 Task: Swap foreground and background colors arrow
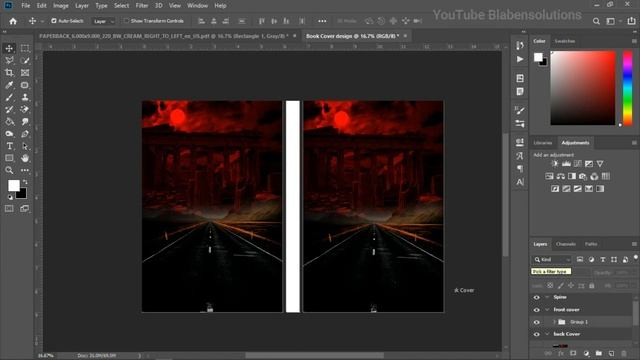coord(25,182)
